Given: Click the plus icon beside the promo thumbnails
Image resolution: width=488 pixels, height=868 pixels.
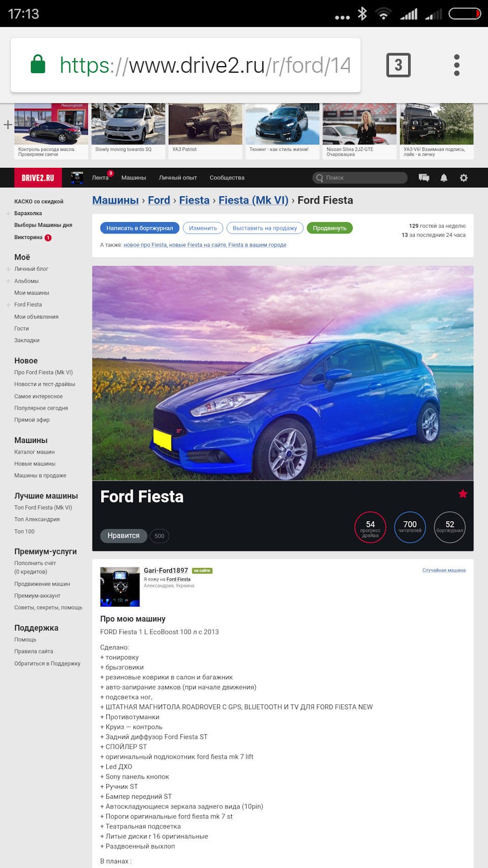Looking at the screenshot, I should [8, 125].
